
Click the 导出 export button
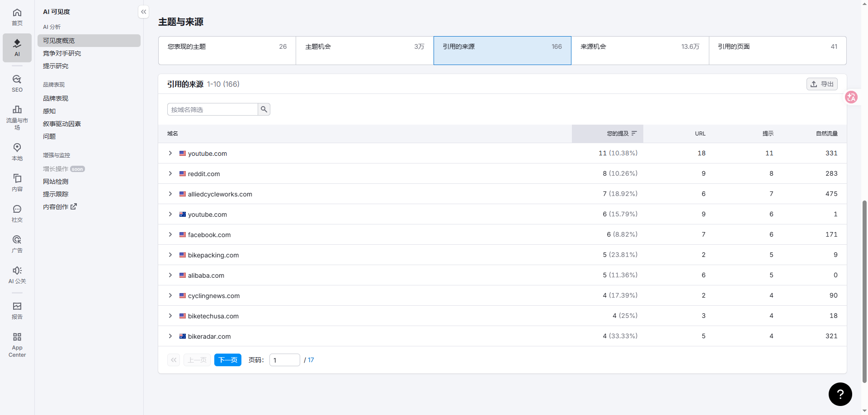tap(822, 84)
